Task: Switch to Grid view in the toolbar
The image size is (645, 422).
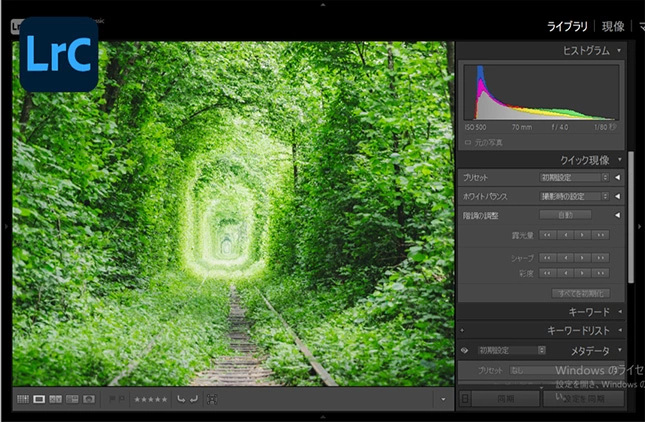Action: (23, 399)
